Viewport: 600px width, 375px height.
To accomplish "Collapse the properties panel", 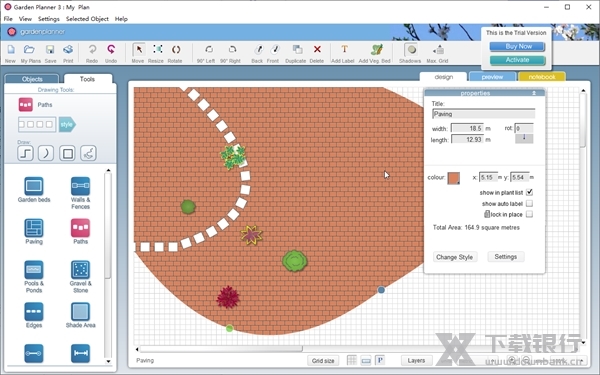I will 534,93.
